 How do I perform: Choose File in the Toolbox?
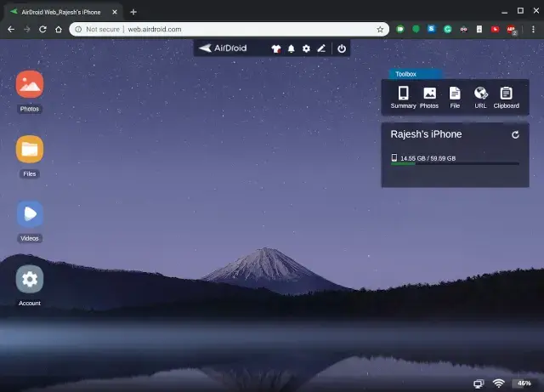[x=455, y=98]
